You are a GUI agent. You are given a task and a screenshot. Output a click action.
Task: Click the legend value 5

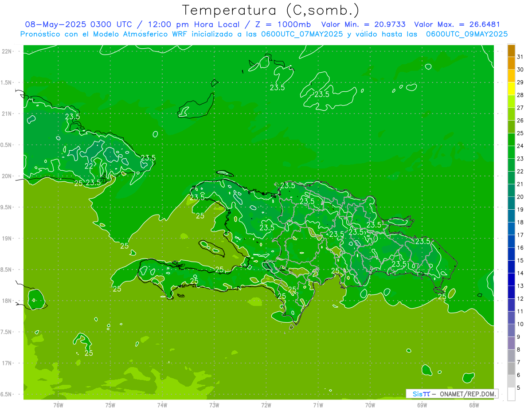pyautogui.click(x=519, y=388)
